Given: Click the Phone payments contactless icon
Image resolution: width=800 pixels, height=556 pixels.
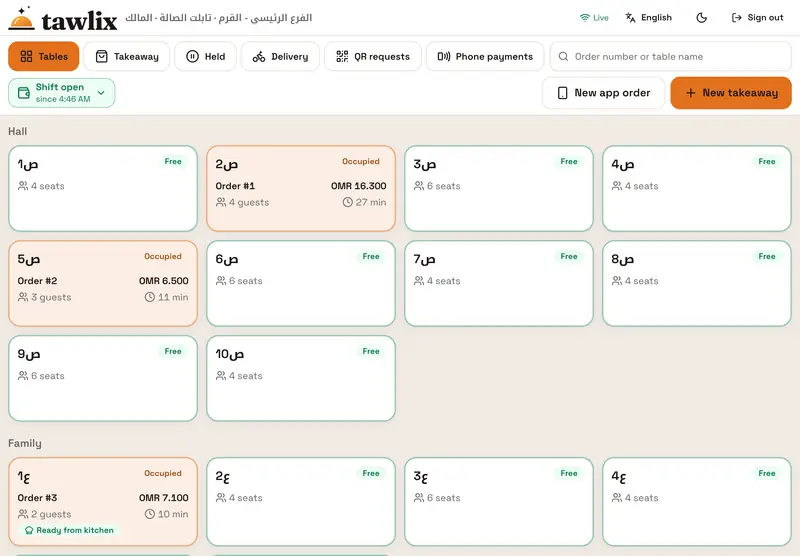Looking at the screenshot, I should point(444,56).
